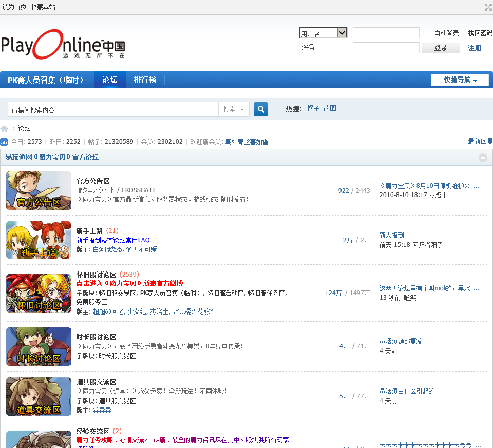Click 收藏本站 at the top
This screenshot has width=493, height=448.
tap(43, 7)
